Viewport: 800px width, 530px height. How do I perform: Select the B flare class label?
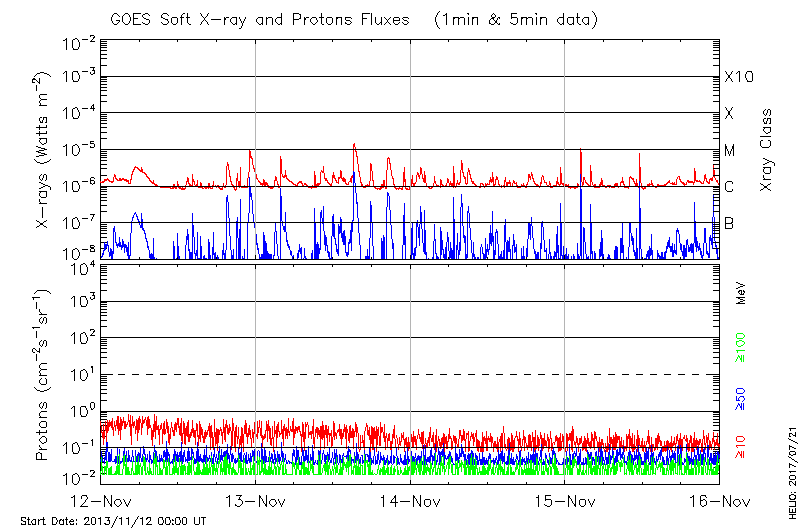(x=729, y=222)
